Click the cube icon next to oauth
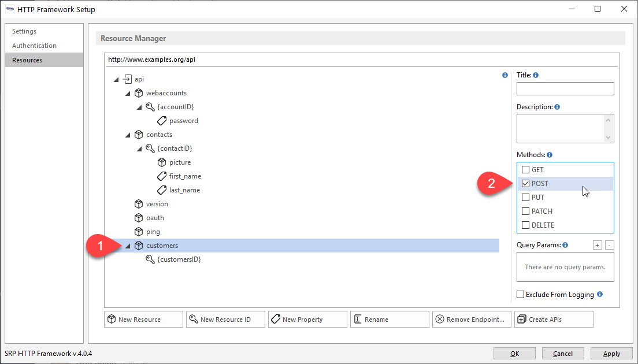The image size is (638, 364). pyautogui.click(x=139, y=218)
